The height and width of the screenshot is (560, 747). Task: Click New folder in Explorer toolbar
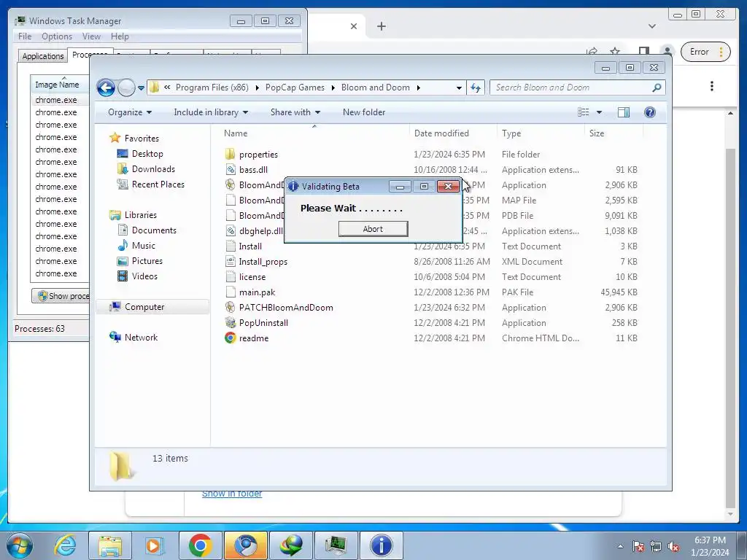(364, 112)
